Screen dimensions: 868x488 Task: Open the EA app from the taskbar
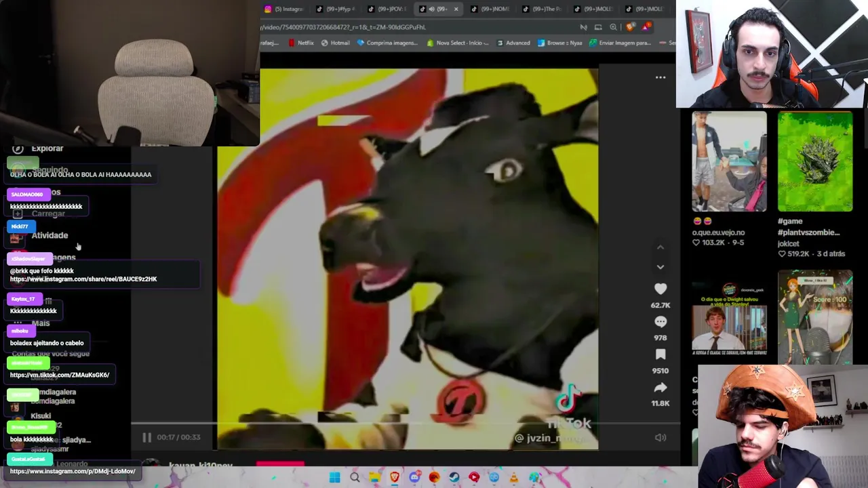434,477
